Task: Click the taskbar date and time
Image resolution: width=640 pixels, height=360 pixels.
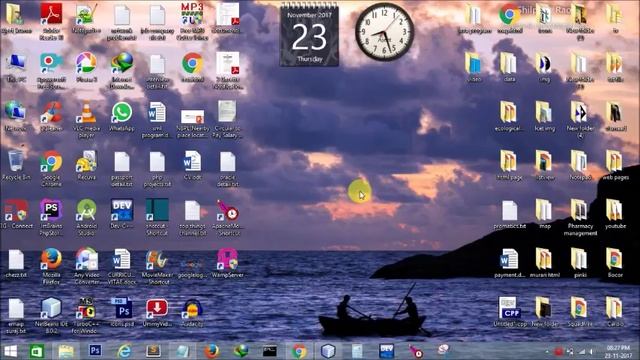Action: tap(618, 351)
